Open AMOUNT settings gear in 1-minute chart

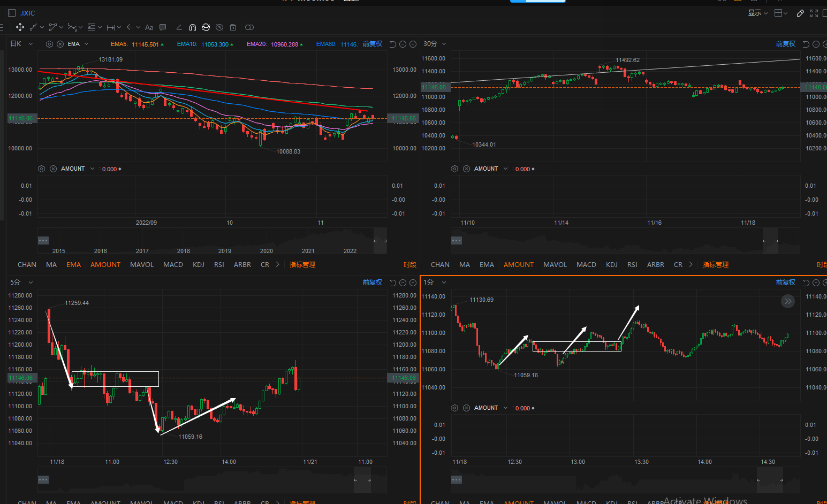point(455,408)
